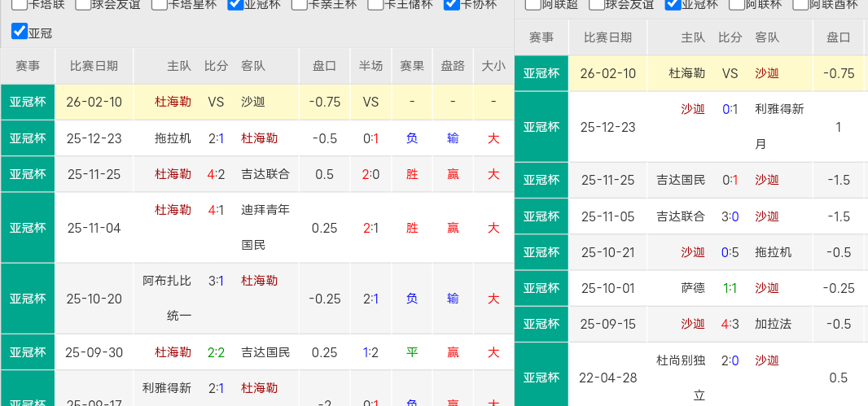Open the 阿布扎比统一 team page
868x406 pixels.
coord(166,298)
